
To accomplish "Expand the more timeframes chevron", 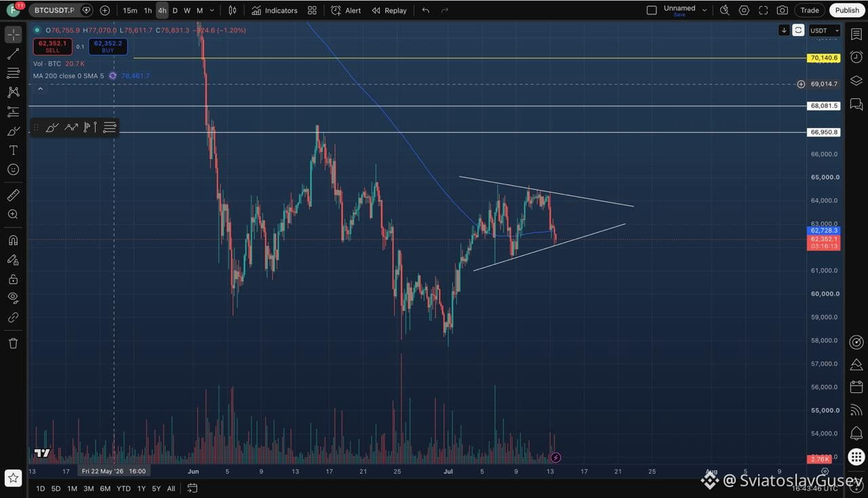I will 212,10.
